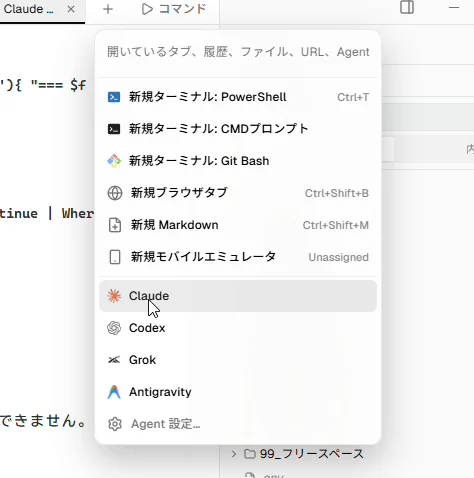474x478 pixels.
Task: Toggle the side panel layout icon
Action: tap(407, 7)
